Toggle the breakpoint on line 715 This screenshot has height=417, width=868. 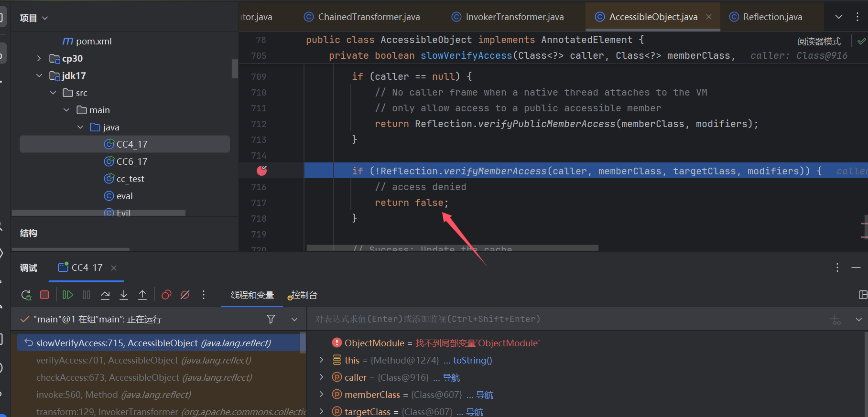pos(262,171)
